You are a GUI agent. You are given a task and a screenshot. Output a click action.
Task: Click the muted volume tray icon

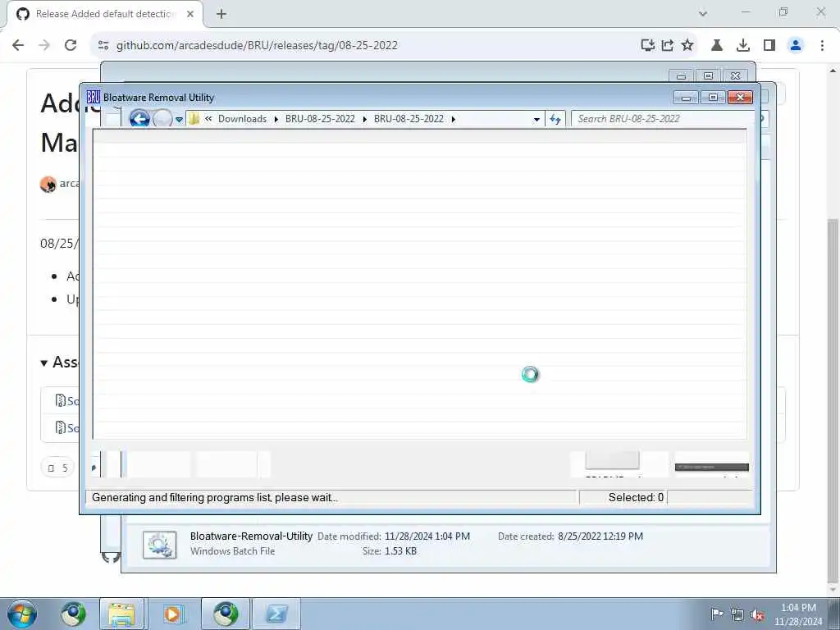[x=757, y=615]
